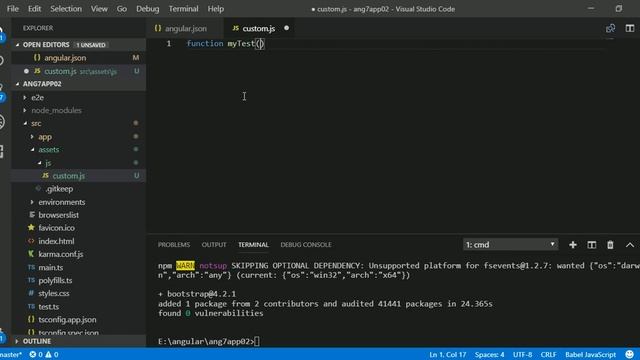Open karma.conf.js file
The height and width of the screenshot is (360, 640).
[x=78, y=254]
